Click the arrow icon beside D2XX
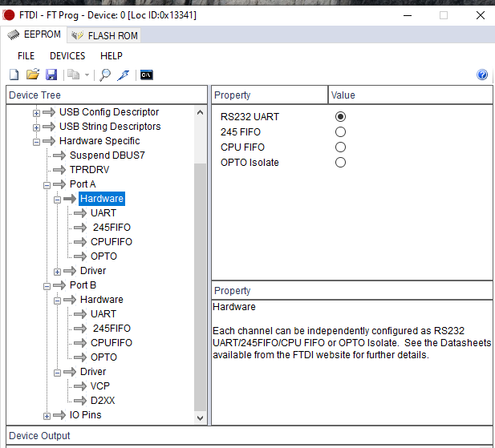495x448 pixels. [x=80, y=401]
